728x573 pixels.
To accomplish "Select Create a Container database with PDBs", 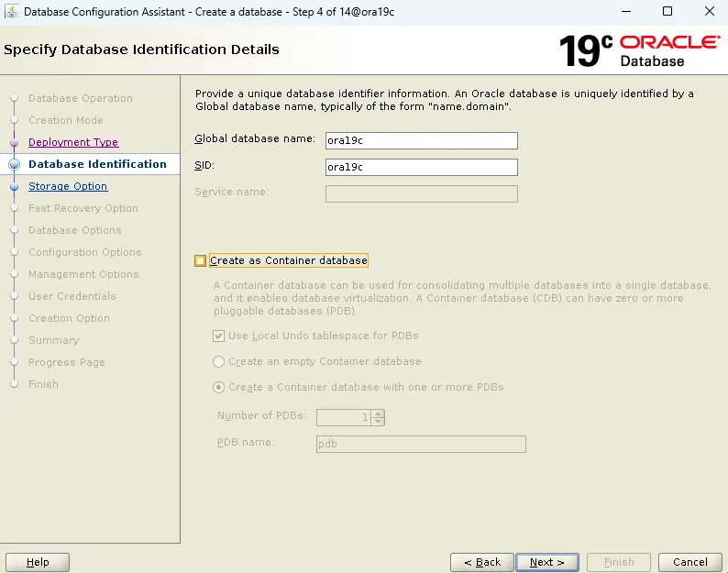I will (x=219, y=387).
